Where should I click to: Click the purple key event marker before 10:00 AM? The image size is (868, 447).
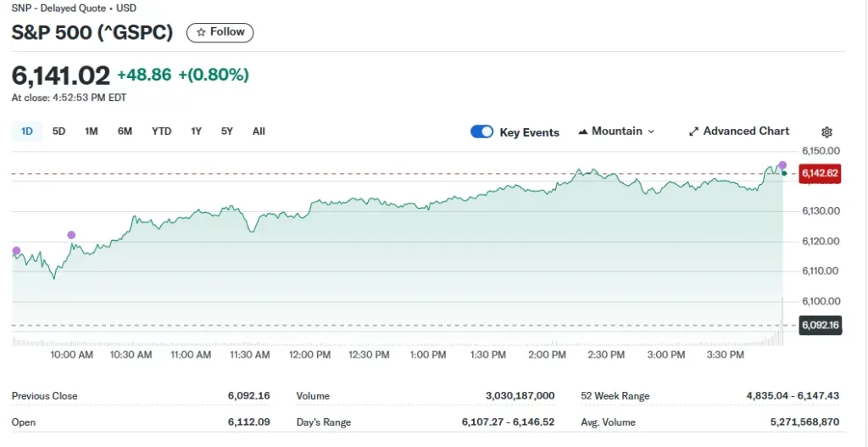(71, 235)
